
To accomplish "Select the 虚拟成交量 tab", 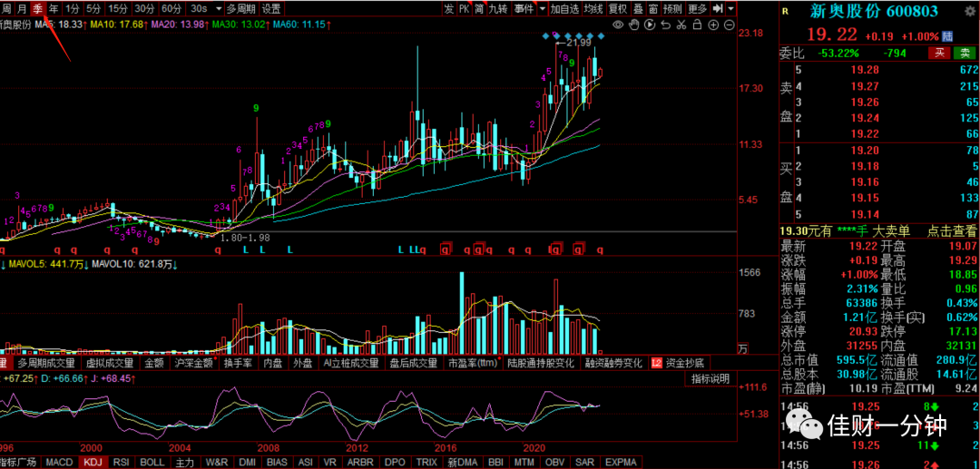I will pos(110,363).
